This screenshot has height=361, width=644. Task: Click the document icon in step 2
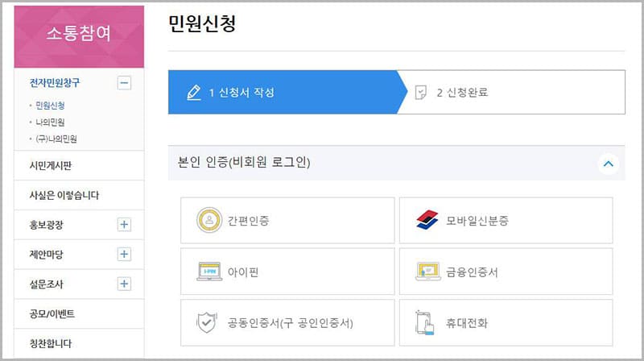419,93
